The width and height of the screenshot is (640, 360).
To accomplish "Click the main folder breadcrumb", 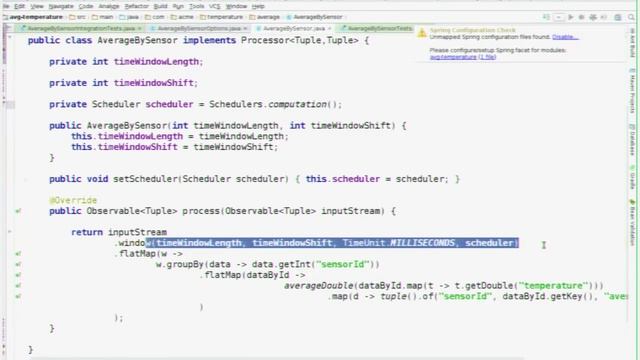I will (102, 17).
